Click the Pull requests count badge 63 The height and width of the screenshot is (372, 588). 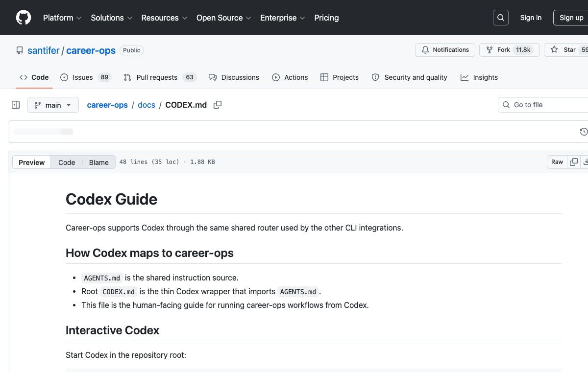coord(190,77)
